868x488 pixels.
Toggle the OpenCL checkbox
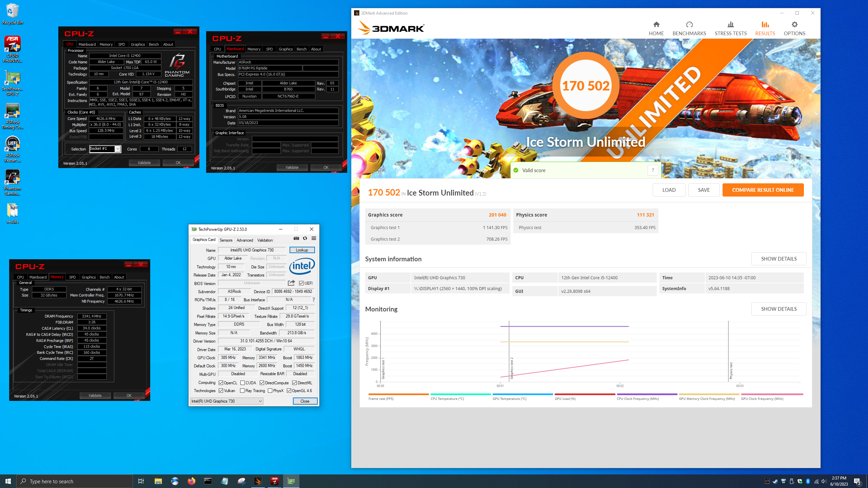(x=221, y=383)
